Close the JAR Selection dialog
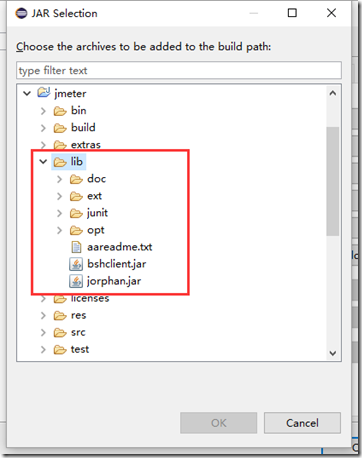362x458 pixels. [331, 13]
